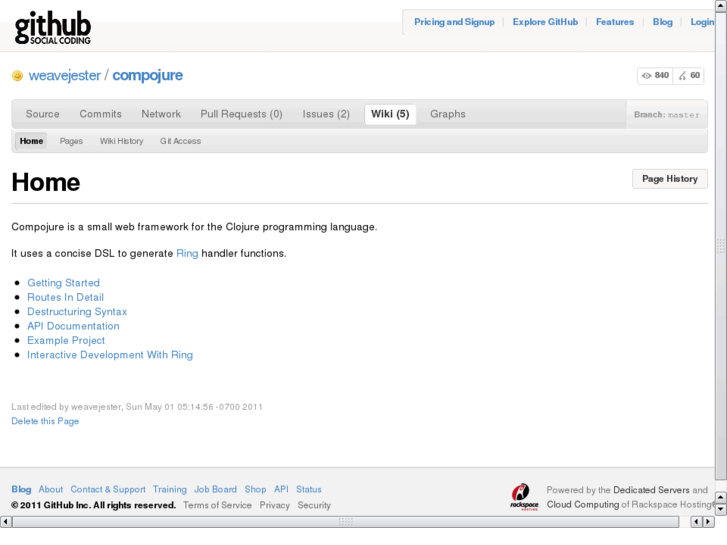Open the footer Blog link

point(21,489)
